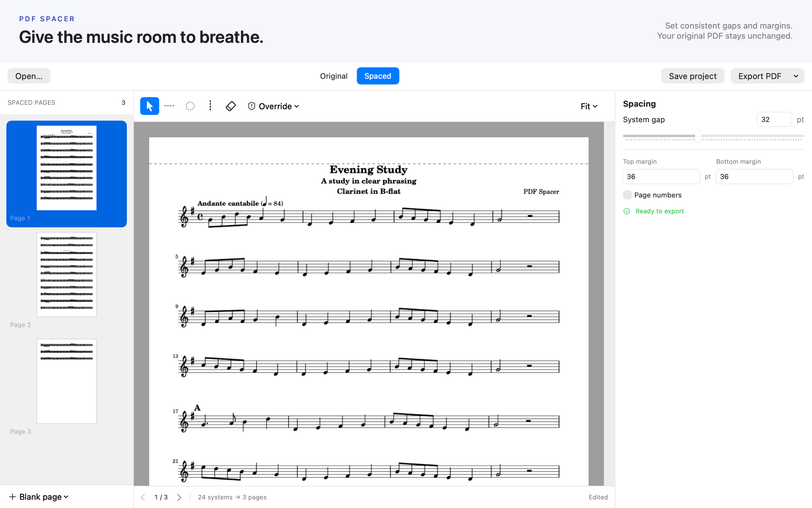This screenshot has width=812, height=508.
Task: Select the Page 2 thumbnail
Action: pos(66,275)
